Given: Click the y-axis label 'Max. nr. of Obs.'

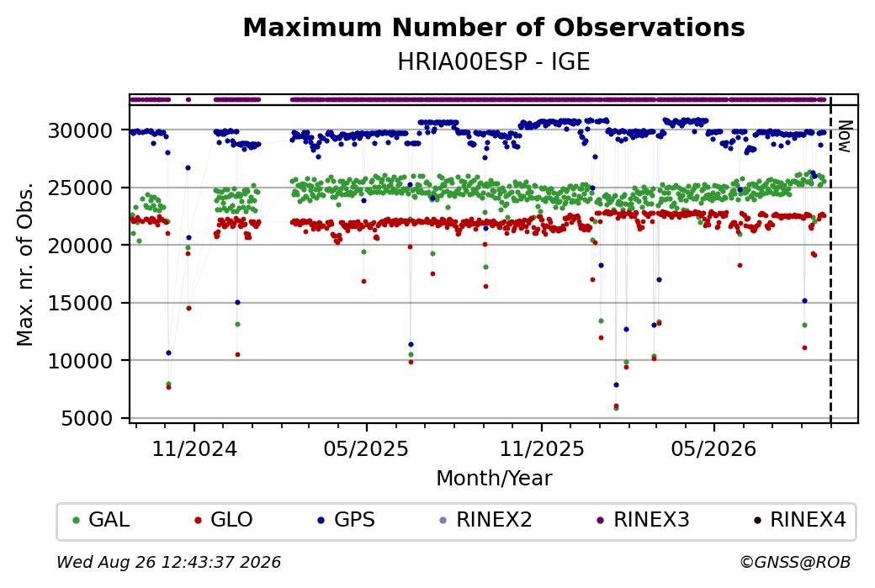Looking at the screenshot, I should pos(24,264).
